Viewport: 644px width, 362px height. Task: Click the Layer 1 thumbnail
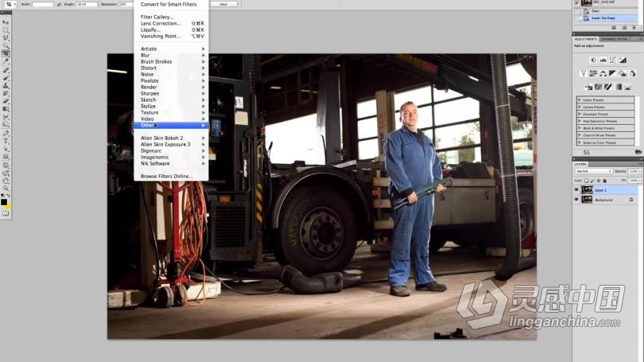[587, 190]
